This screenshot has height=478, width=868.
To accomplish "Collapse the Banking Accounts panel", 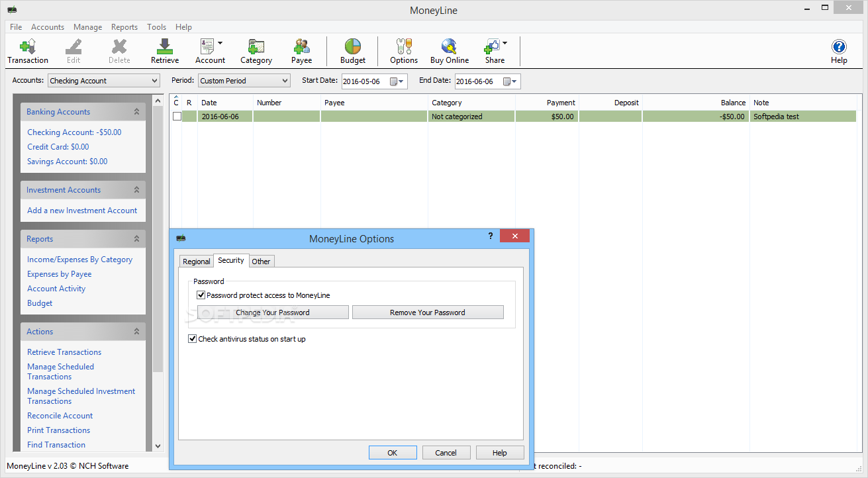I will pyautogui.click(x=136, y=112).
